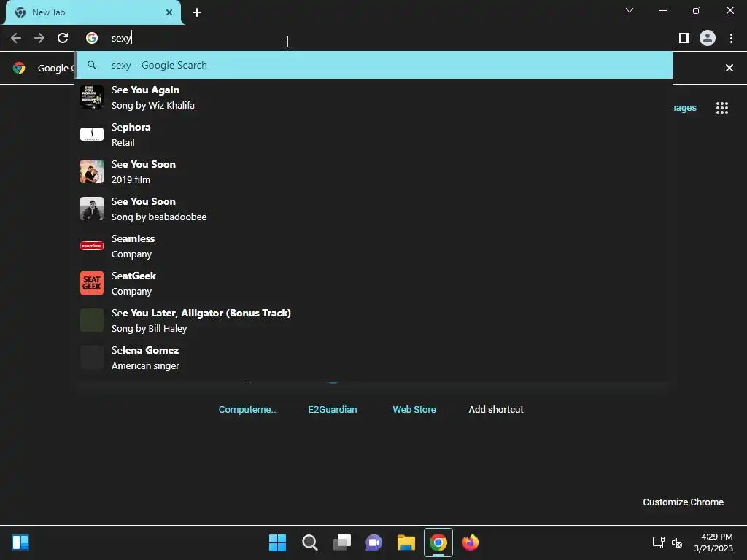
Task: Click the search magnifier icon in suggestions
Action: click(92, 65)
